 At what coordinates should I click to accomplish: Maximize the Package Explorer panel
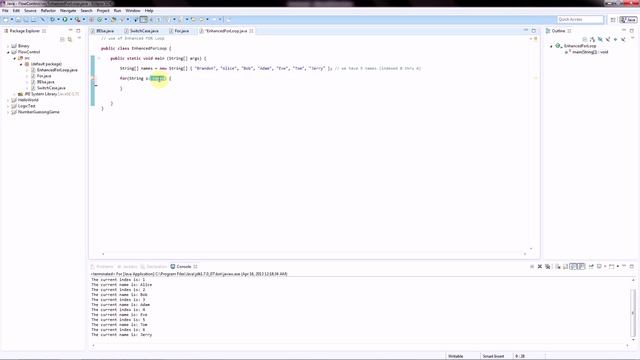78,31
